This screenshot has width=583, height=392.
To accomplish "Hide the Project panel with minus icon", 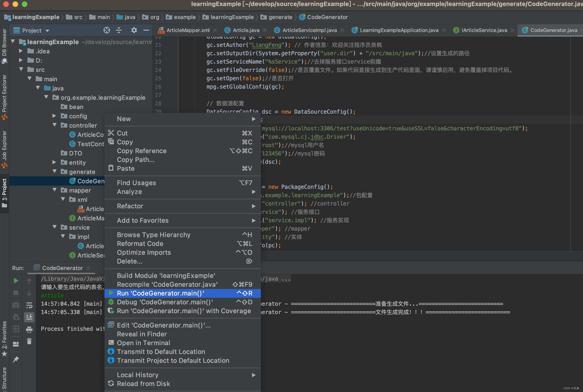I will pos(146,30).
